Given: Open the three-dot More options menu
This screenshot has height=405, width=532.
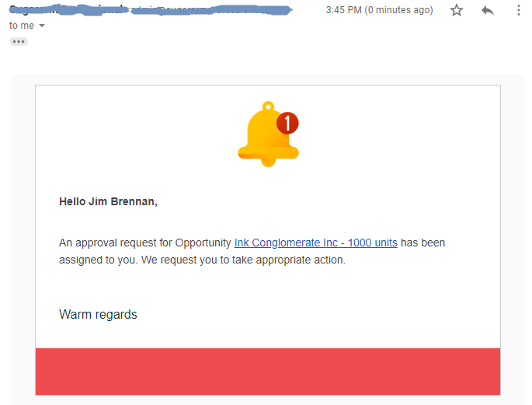Looking at the screenshot, I should click(x=519, y=10).
